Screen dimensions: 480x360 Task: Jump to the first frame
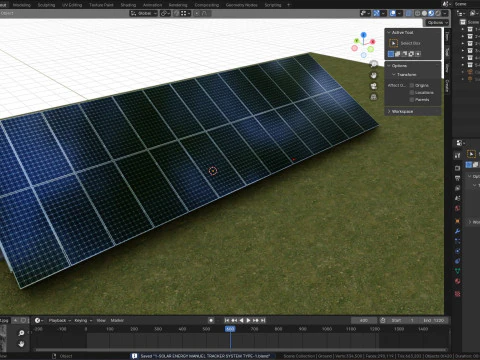(x=227, y=320)
